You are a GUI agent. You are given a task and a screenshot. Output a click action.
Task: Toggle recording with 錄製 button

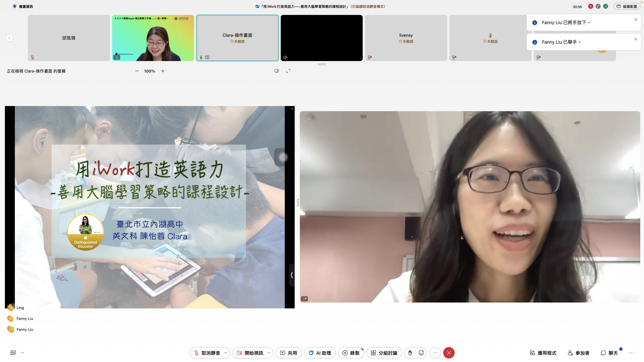coord(351,353)
